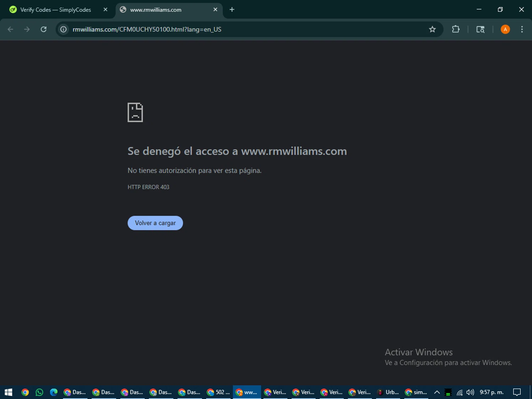Open a new tab with plus button
The width and height of the screenshot is (532, 399).
[x=232, y=10]
